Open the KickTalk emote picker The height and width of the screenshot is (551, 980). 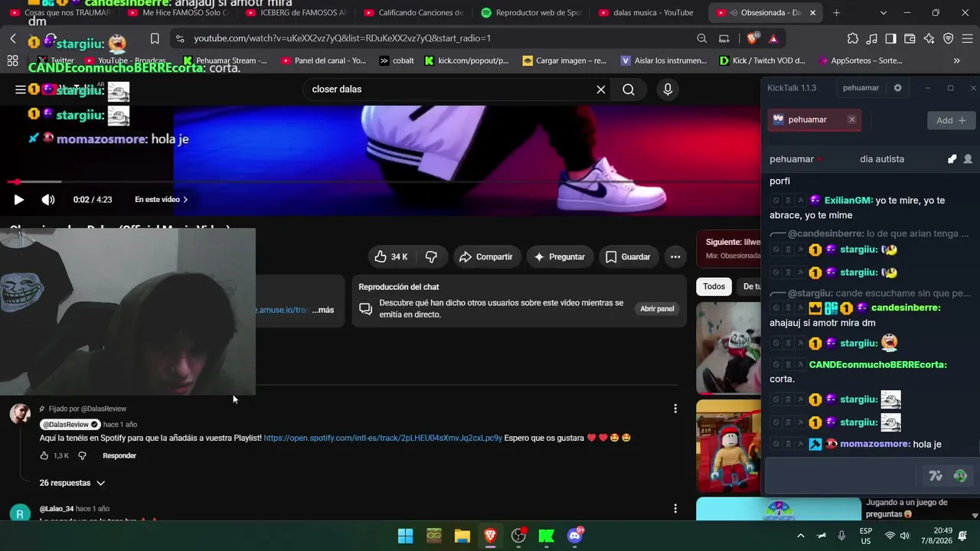960,476
